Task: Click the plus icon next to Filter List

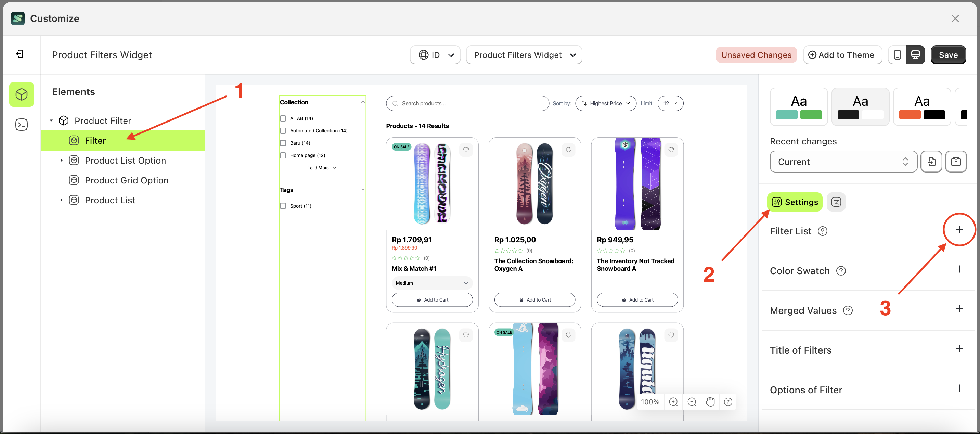Action: click(959, 230)
